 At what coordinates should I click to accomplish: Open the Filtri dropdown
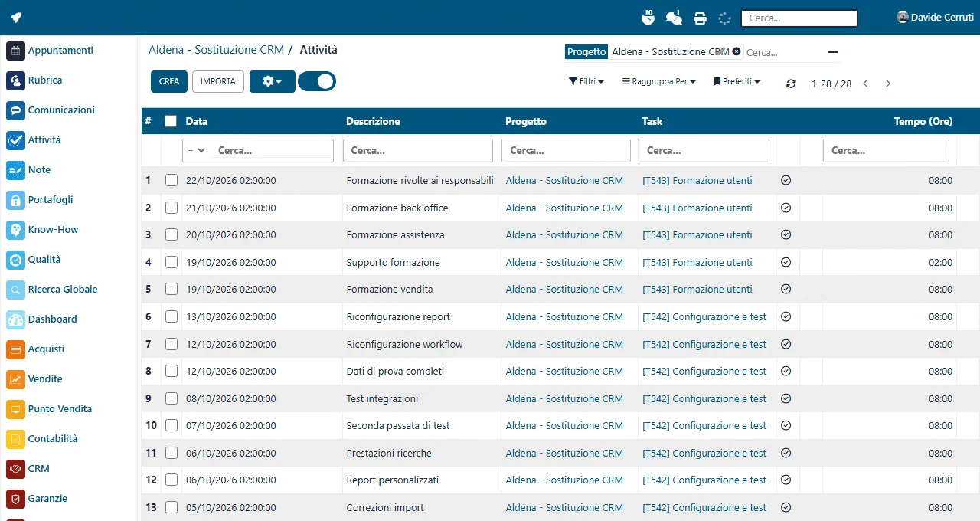(x=586, y=81)
